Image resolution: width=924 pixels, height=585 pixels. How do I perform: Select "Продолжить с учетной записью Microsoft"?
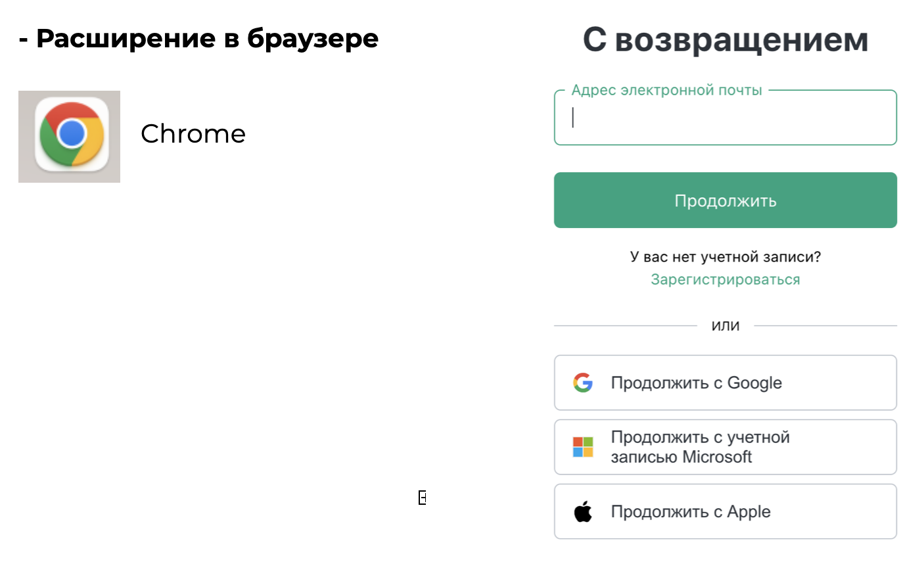725,447
